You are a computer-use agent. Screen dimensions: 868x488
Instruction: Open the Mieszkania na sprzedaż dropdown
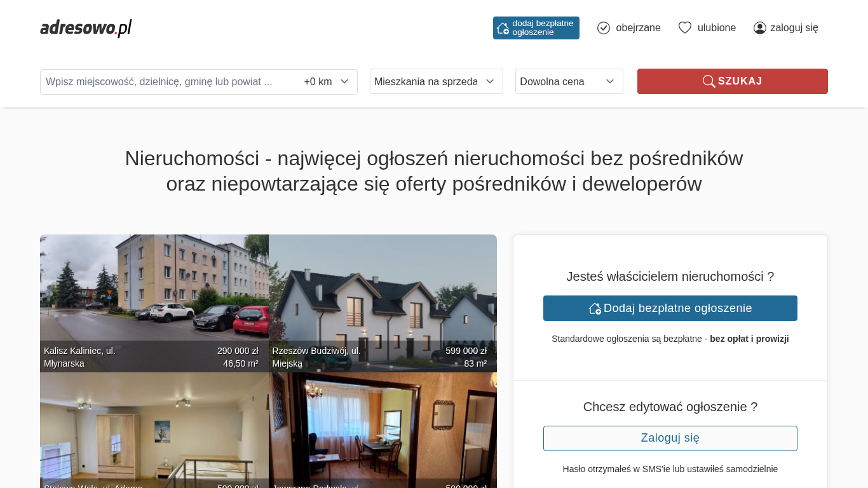pyautogui.click(x=436, y=81)
